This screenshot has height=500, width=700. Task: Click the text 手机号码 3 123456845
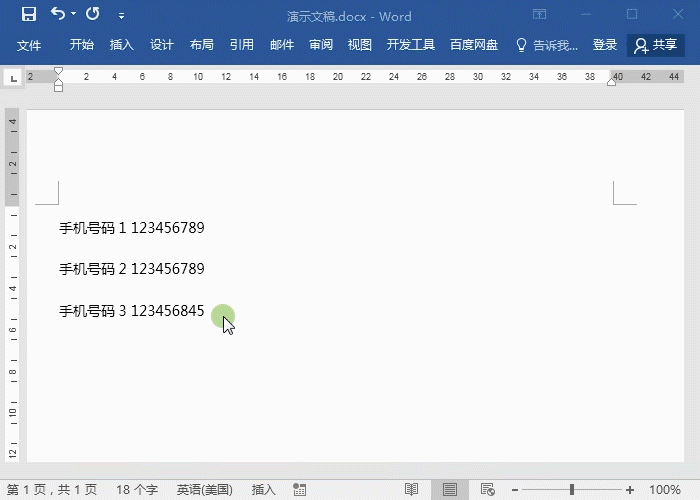click(132, 311)
